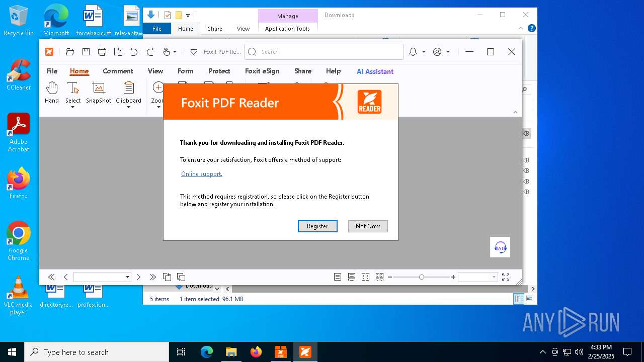
Task: Click the notification bell icon
Action: click(x=413, y=52)
